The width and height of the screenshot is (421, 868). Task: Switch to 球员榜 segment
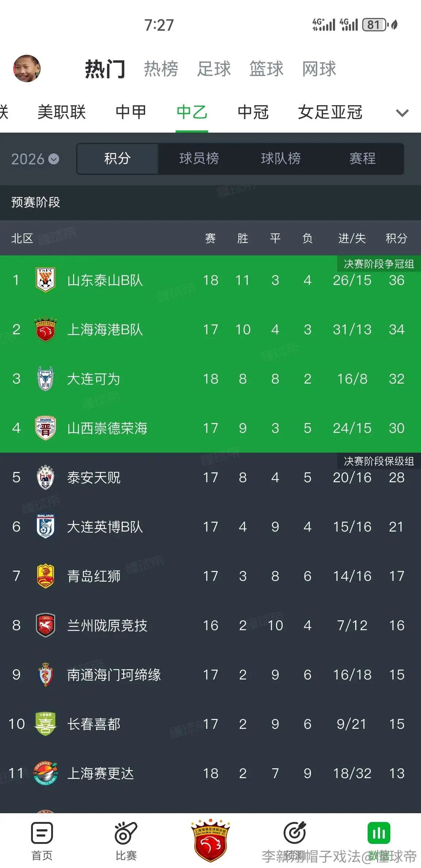pos(199,159)
